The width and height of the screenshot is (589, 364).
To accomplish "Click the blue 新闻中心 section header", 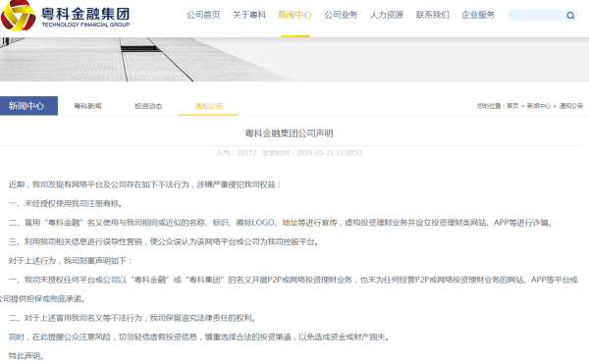I will pos(28,106).
